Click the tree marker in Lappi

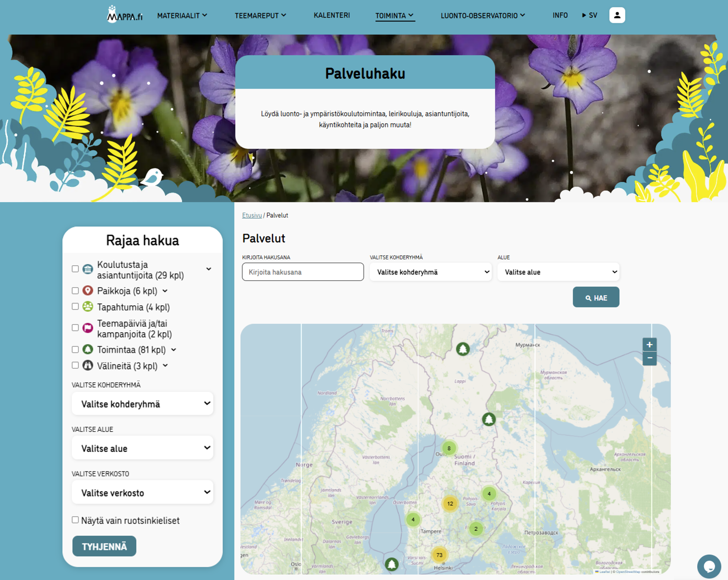[463, 349]
